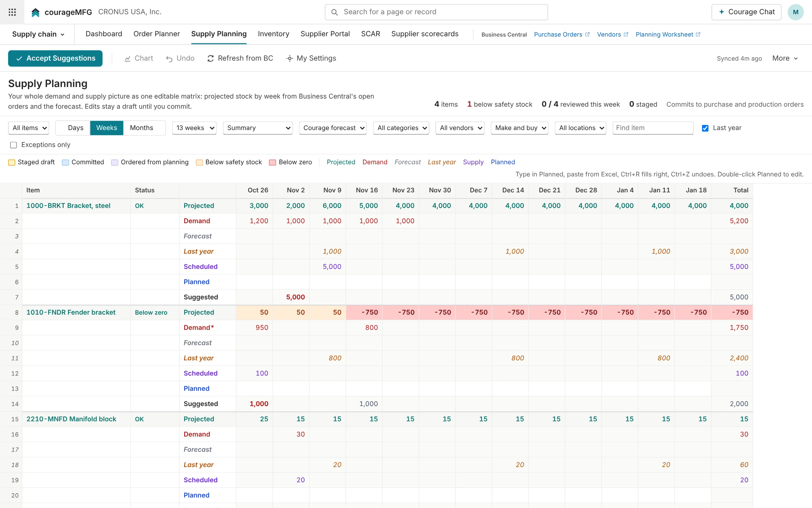Click the Refresh from BC icon

[x=210, y=59]
